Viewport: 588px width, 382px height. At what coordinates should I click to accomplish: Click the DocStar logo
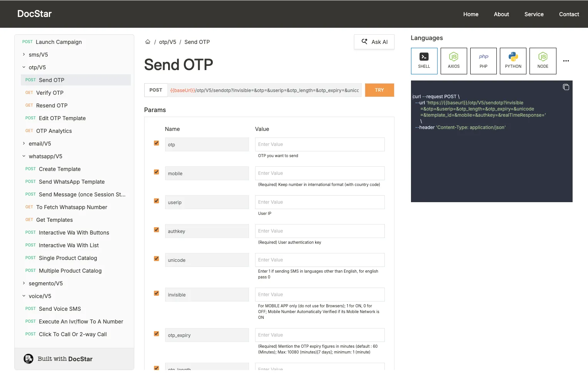click(x=34, y=14)
